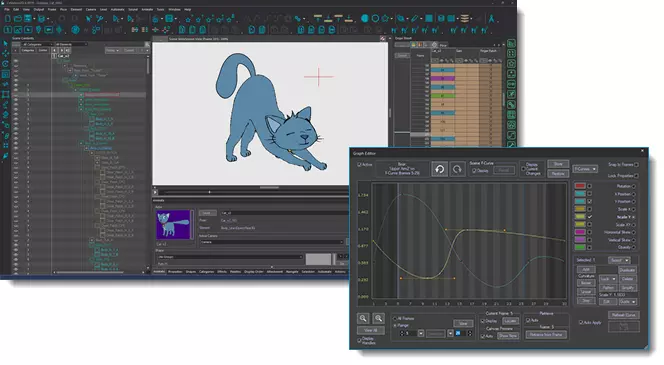Open the Animate menu
Image resolution: width=664 pixels, height=365 pixels.
(x=147, y=9)
